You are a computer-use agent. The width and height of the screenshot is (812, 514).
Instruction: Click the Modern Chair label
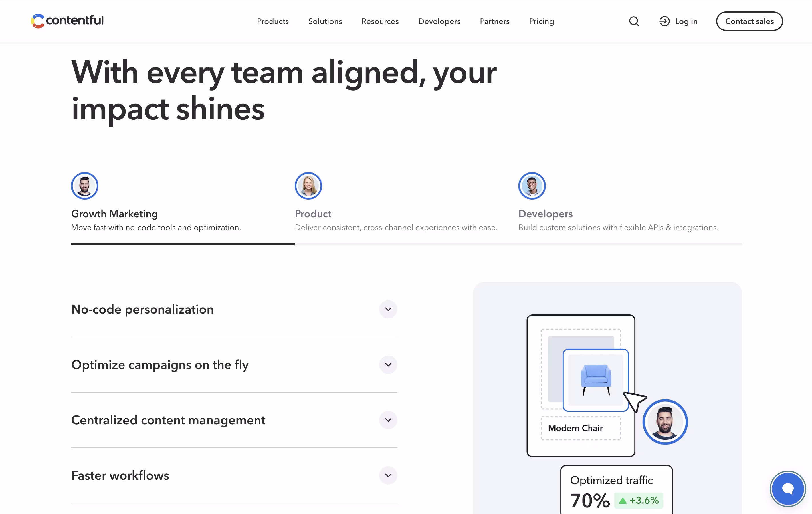coord(575,428)
